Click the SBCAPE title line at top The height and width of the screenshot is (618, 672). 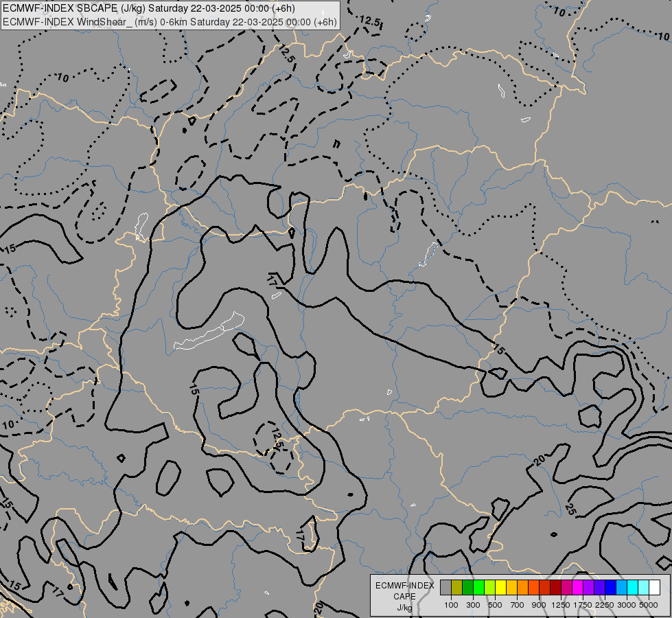pyautogui.click(x=149, y=8)
